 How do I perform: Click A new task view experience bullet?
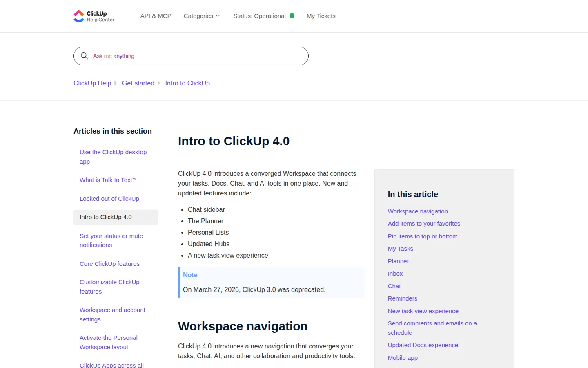[x=228, y=256]
